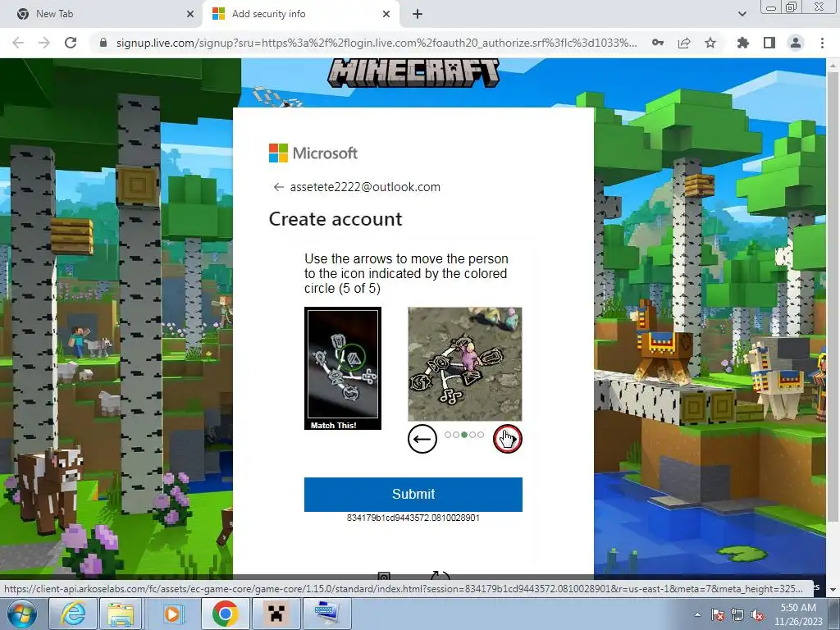Click the Match This reference image

343,368
